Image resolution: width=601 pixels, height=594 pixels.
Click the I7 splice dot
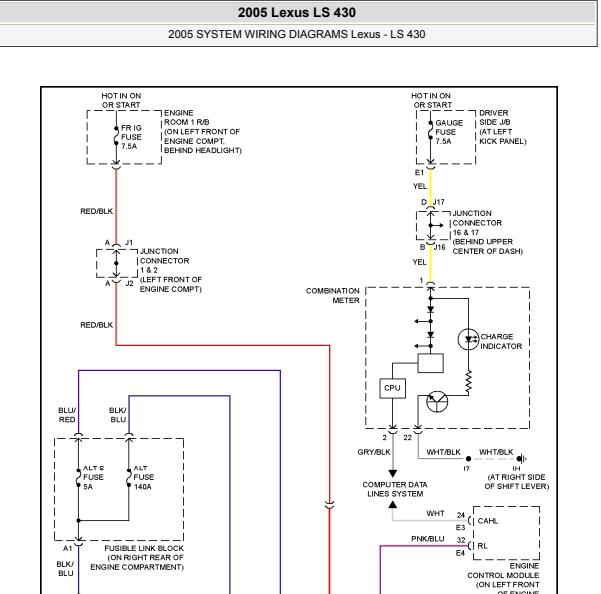468,459
